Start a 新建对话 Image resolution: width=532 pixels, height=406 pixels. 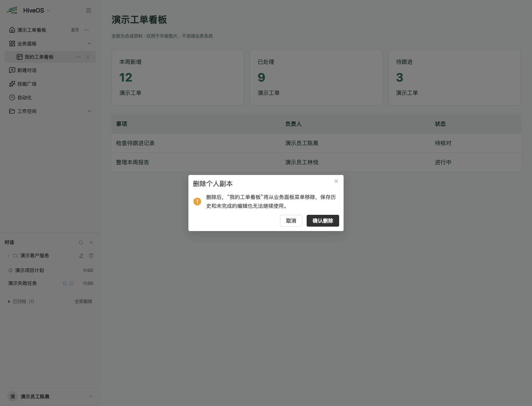[x=50, y=70]
